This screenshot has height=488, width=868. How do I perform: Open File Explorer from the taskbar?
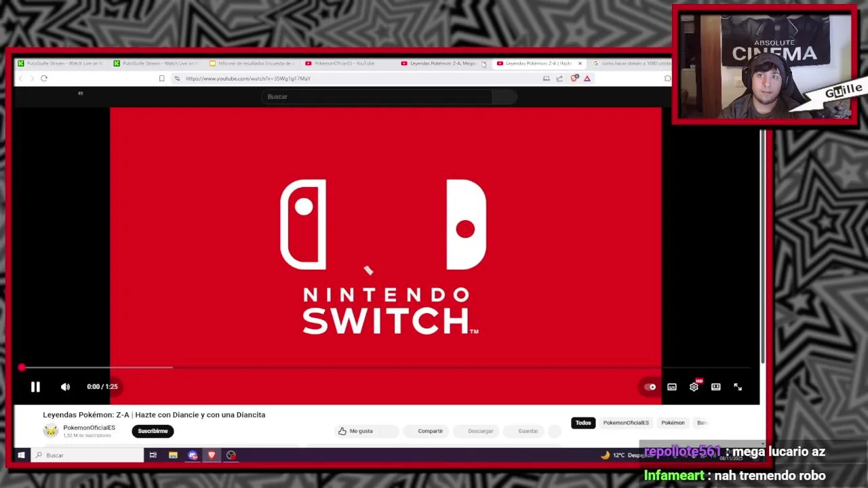173,455
